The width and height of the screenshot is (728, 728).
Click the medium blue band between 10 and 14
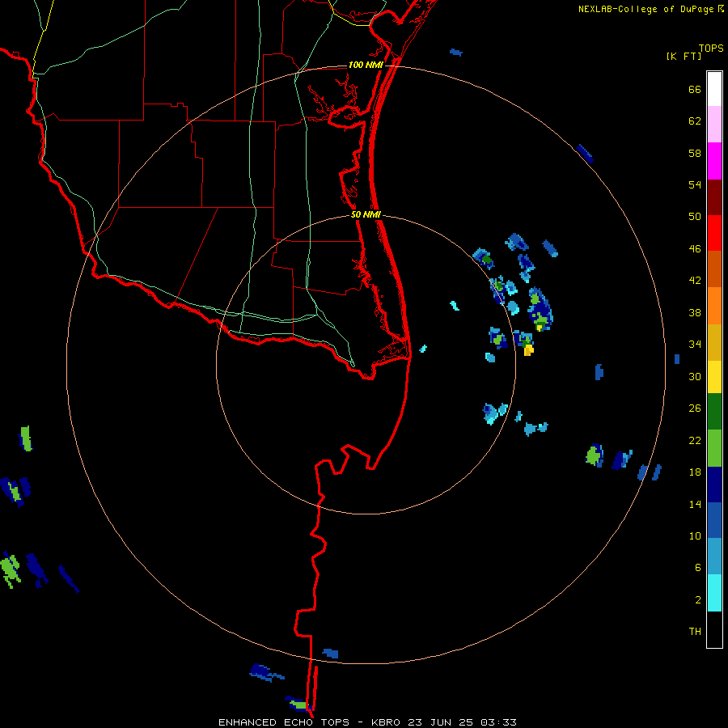714,520
